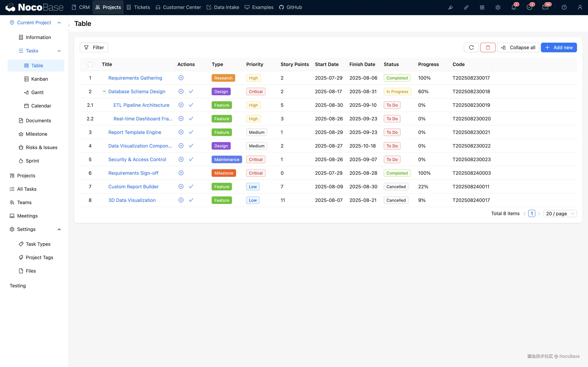588x367 pixels.
Task: Open the plugin manager grid icon
Action: pyautogui.click(x=482, y=7)
